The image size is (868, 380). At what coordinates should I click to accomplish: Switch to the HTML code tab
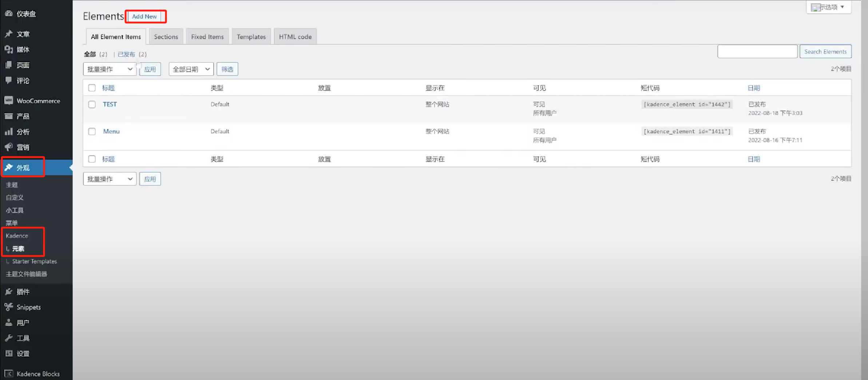295,37
